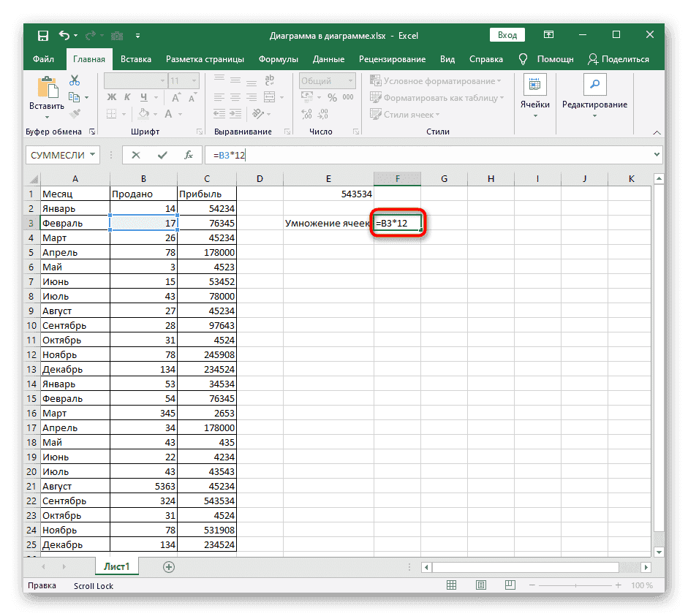The image size is (688, 616).
Task: Toggle underline with the Ч button
Action: (144, 97)
